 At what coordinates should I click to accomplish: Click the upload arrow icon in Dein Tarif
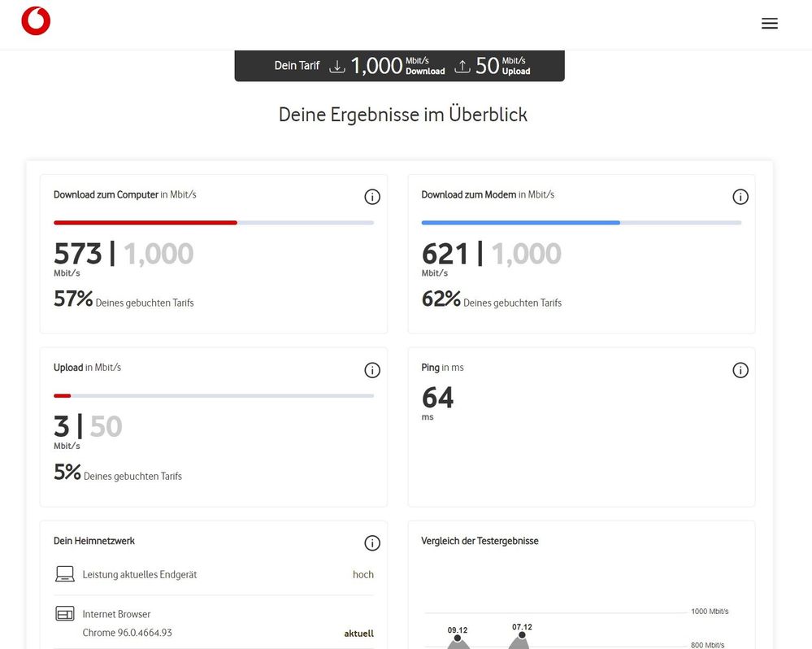[462, 67]
